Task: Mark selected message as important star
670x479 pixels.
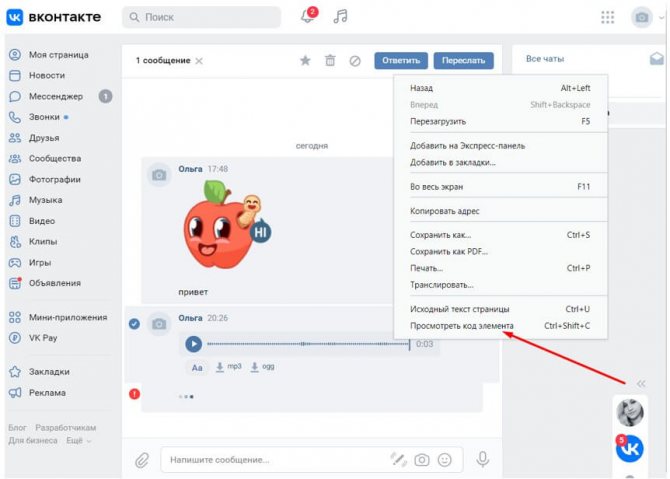Action: point(305,61)
